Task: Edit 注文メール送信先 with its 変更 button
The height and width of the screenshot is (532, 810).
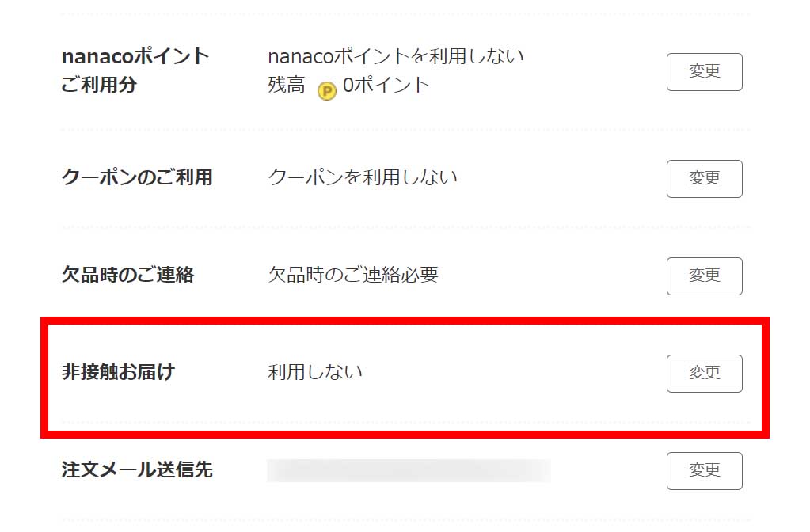Action: [704, 471]
